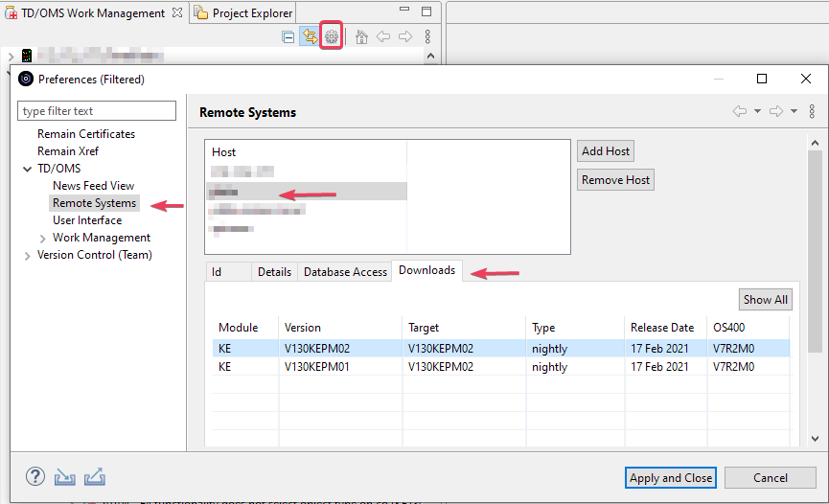Collapse the TD/OMS tree node

26,169
